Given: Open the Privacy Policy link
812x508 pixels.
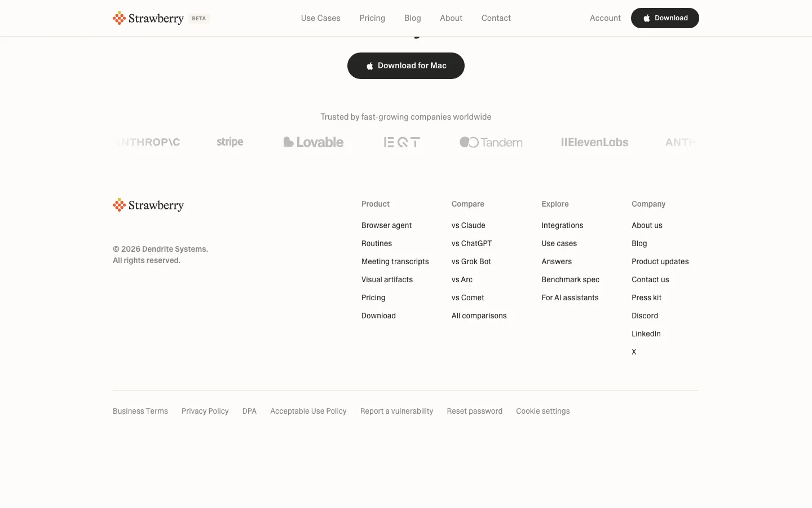Looking at the screenshot, I should pos(205,411).
